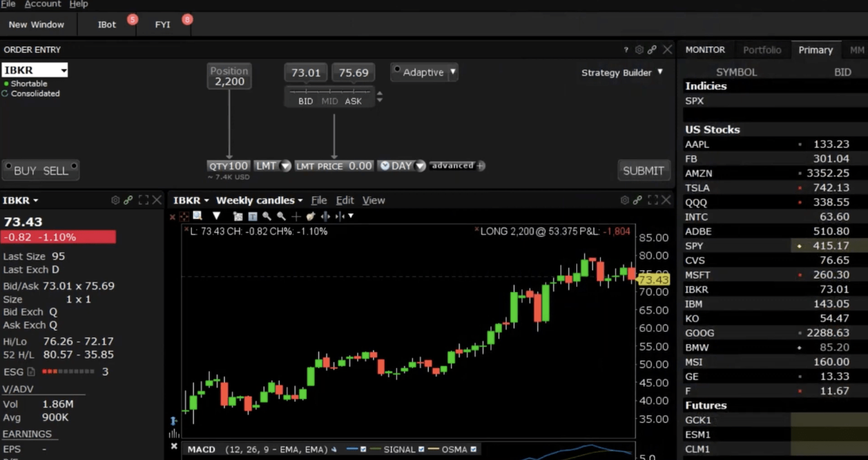Click the LMT PRICE input field
This screenshot has width=868, height=460.
coord(360,166)
